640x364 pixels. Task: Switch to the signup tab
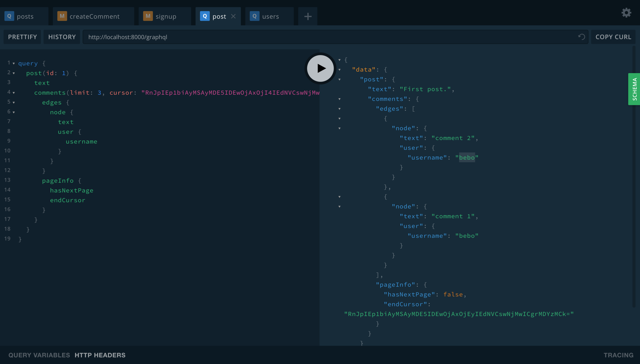(165, 16)
